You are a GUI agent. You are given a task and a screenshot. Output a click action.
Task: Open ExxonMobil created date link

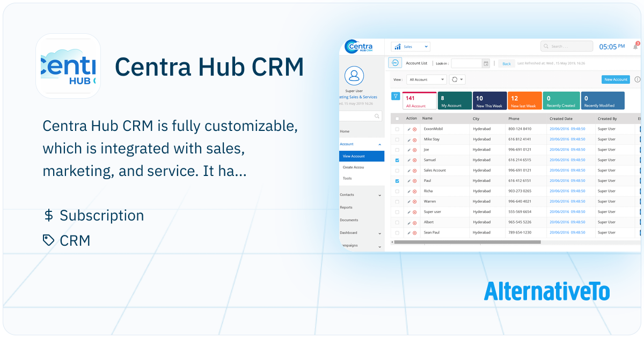click(567, 129)
